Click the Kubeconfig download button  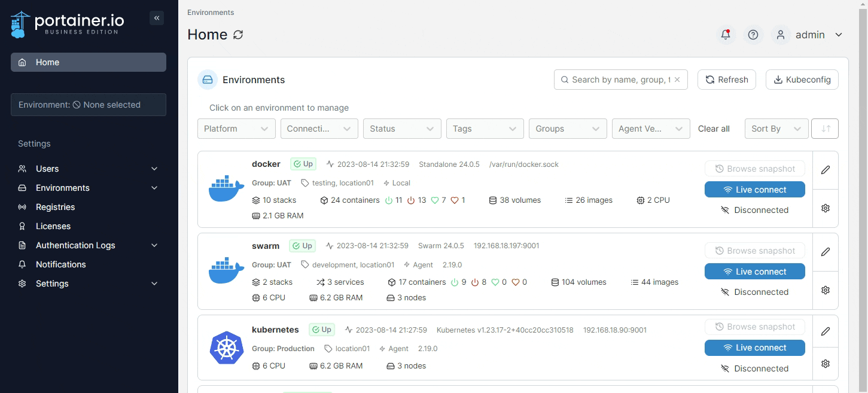point(802,80)
